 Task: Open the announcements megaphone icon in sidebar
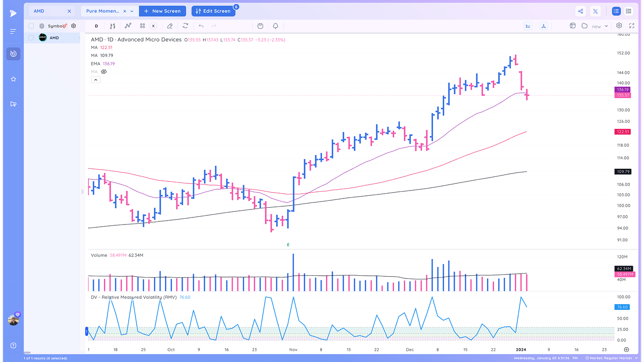[13, 104]
